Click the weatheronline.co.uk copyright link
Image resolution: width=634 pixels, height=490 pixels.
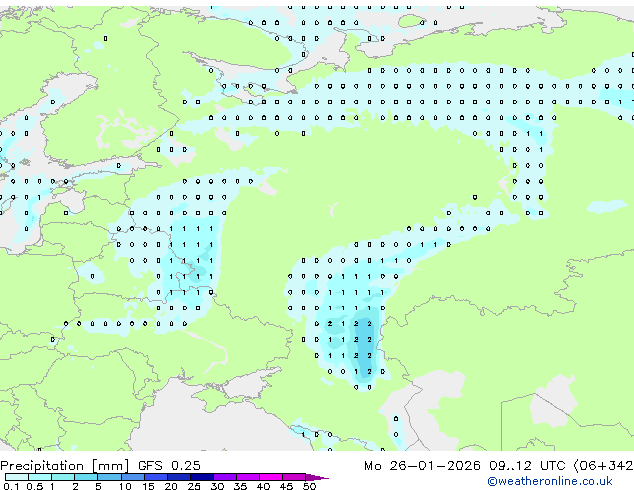pyautogui.click(x=549, y=481)
